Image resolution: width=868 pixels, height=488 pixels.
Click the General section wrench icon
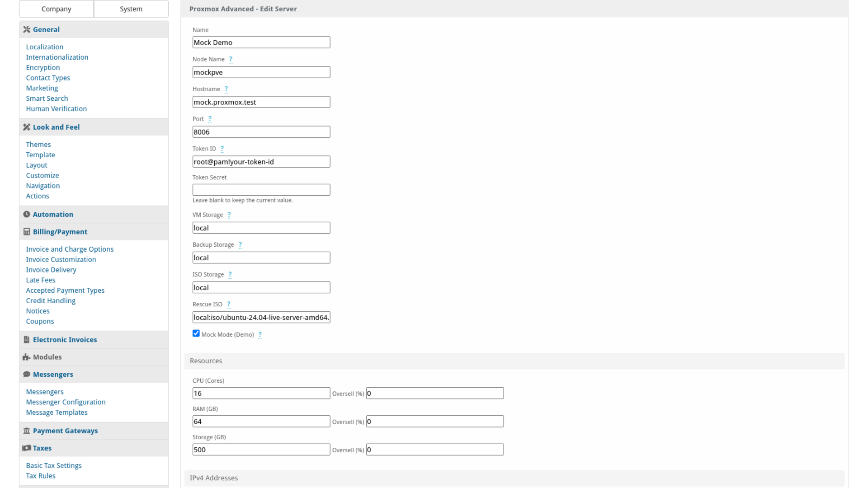27,29
